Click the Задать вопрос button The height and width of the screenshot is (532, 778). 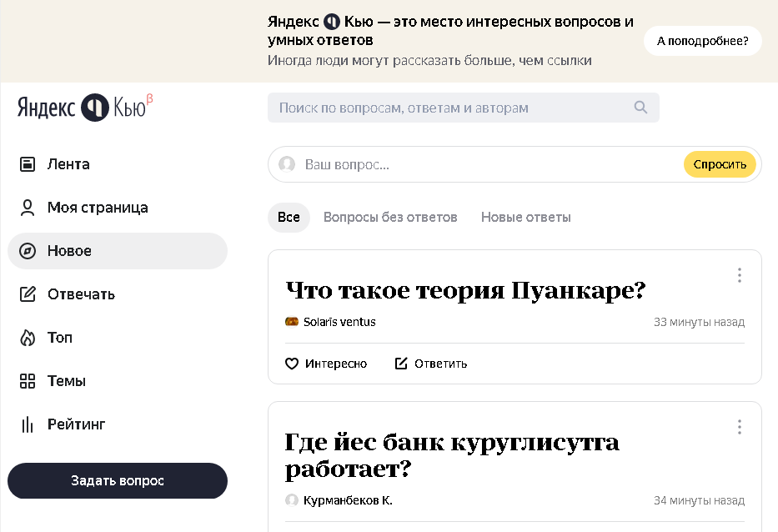(x=117, y=480)
